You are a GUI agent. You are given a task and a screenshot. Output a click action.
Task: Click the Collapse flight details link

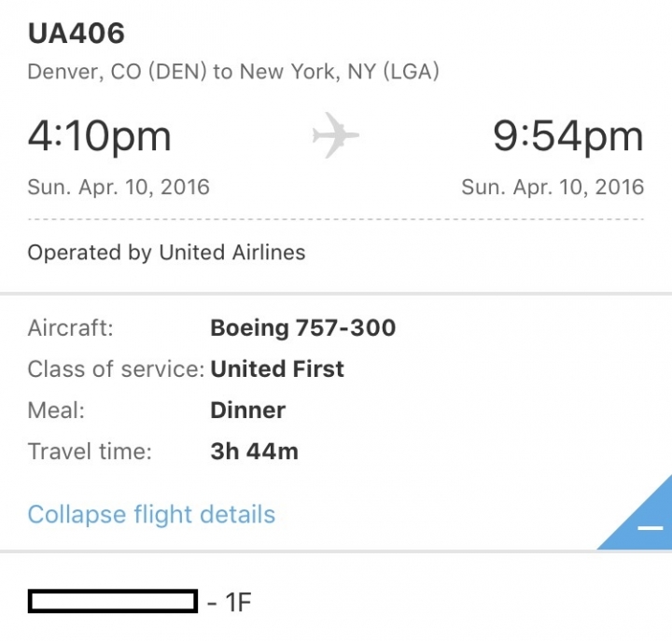tap(151, 514)
